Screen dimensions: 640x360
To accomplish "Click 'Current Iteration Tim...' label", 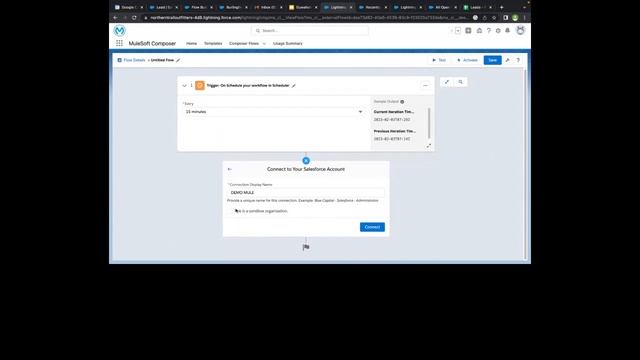I will pos(393,111).
